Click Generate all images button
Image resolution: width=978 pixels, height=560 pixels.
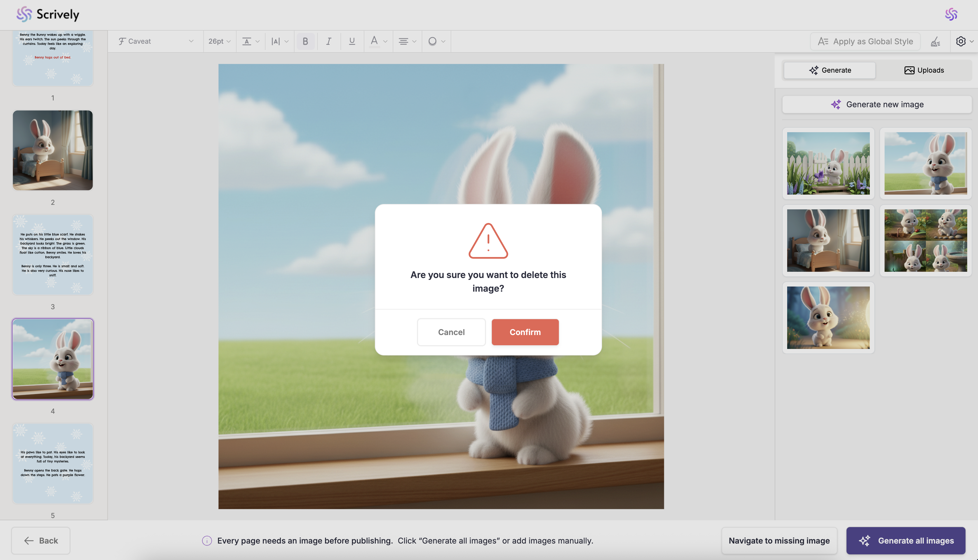click(906, 540)
